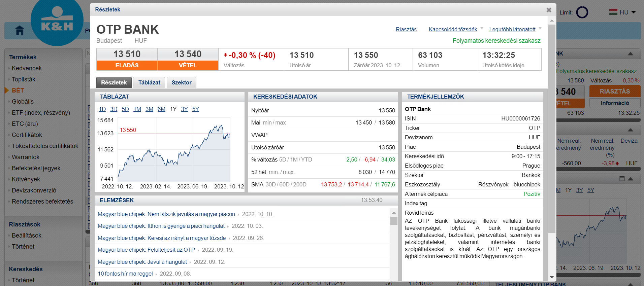Select the 5D chart range
The height and width of the screenshot is (286, 644).
pos(125,109)
